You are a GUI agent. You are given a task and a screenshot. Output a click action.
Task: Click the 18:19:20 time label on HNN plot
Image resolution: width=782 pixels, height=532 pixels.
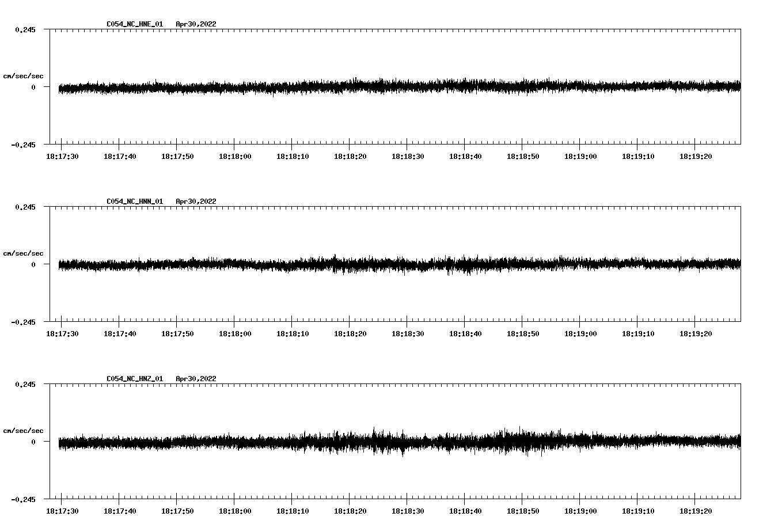(x=696, y=333)
